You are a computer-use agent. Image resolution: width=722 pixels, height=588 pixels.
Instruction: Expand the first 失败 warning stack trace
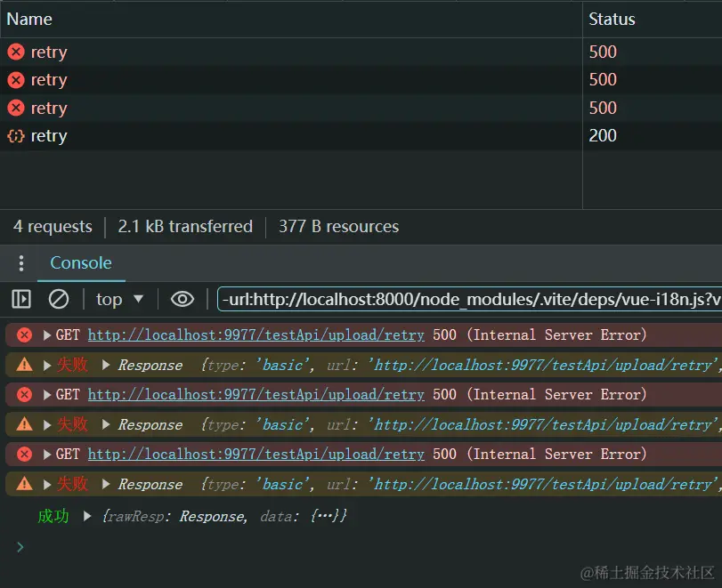46,366
